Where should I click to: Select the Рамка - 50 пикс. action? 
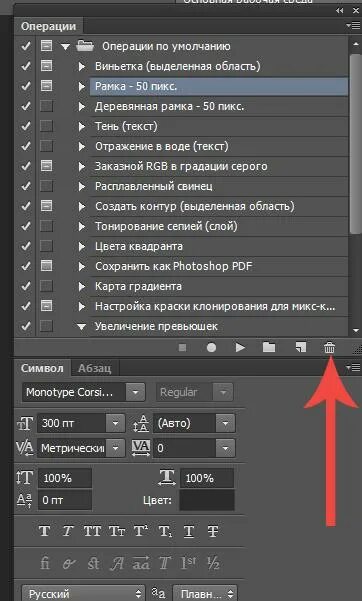[219, 86]
